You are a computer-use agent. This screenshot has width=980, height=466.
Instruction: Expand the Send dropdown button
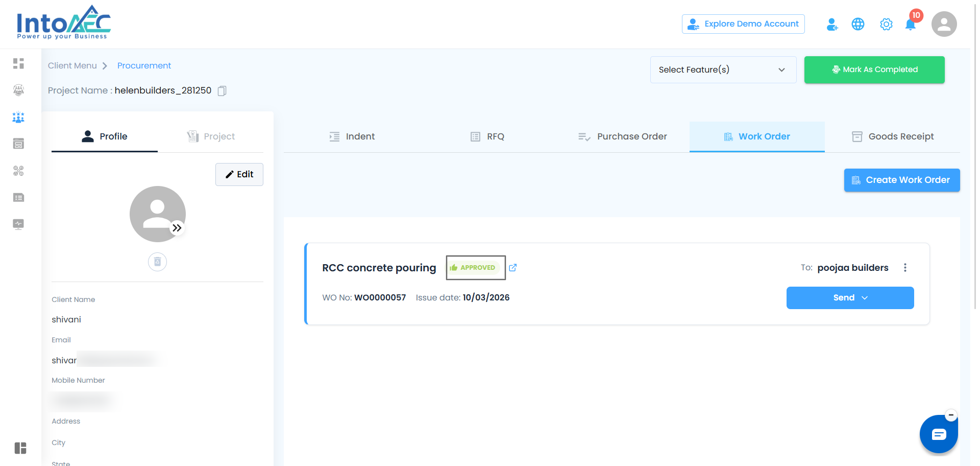click(850, 298)
